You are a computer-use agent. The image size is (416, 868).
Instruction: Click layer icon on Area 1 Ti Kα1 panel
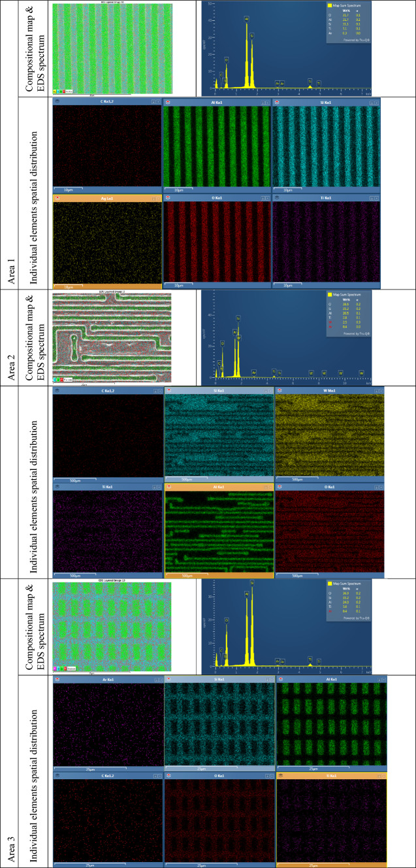276,198
